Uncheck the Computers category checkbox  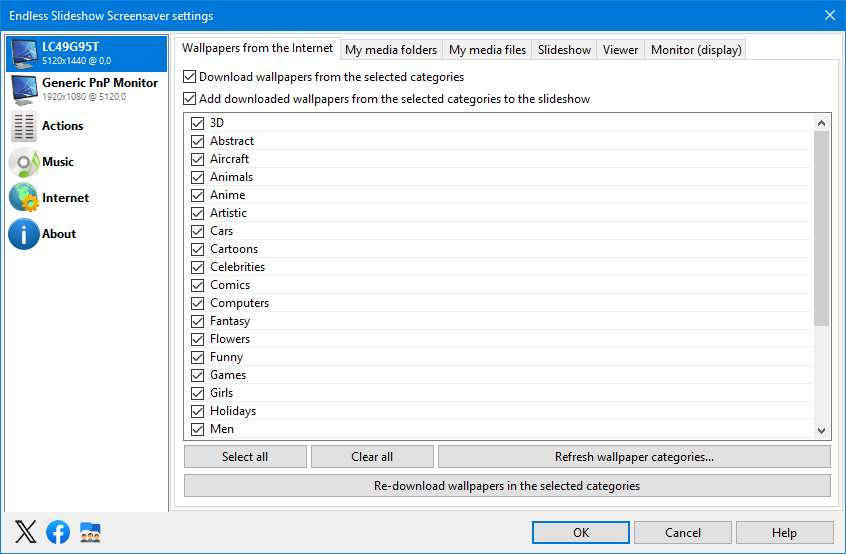tap(197, 303)
